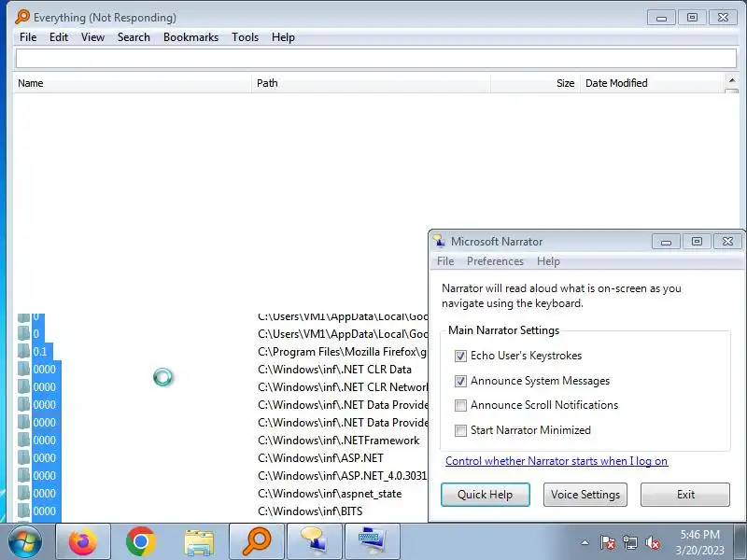Minimize the Microsoft Narrator window
Image resolution: width=747 pixels, height=560 pixels.
[x=666, y=242]
